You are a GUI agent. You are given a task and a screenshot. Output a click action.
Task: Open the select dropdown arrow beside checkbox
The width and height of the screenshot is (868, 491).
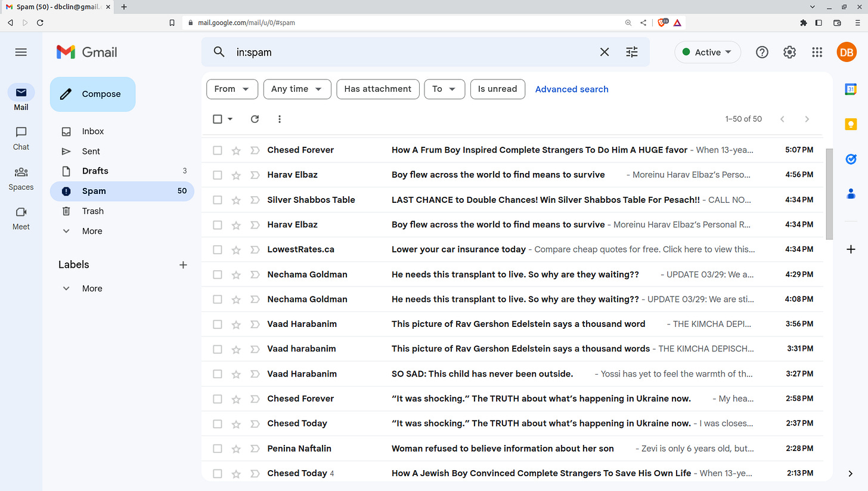pos(230,119)
